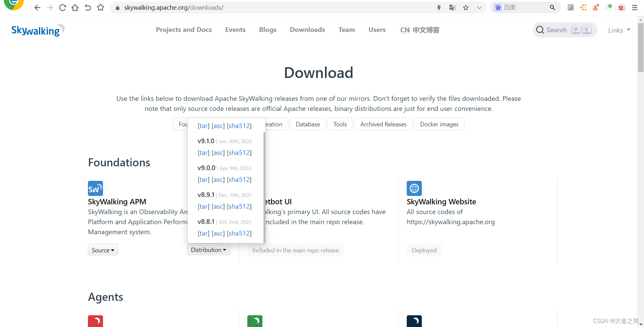Viewport: 644px width, 327px height.
Task: Click the Baidu search box
Action: click(526, 7)
